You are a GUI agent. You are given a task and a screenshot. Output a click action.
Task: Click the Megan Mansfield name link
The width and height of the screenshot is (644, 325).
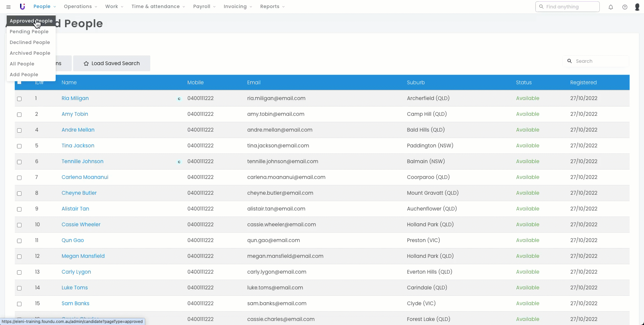pyautogui.click(x=83, y=256)
